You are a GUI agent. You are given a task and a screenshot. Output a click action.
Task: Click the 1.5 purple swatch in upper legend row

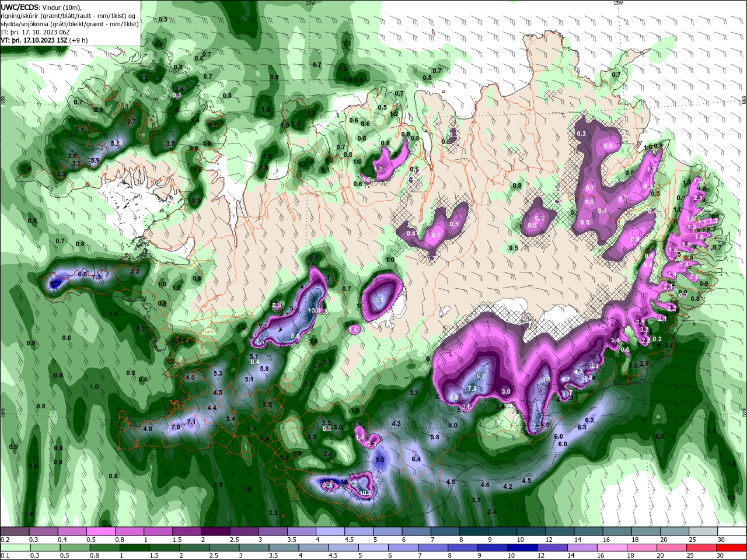(x=186, y=531)
